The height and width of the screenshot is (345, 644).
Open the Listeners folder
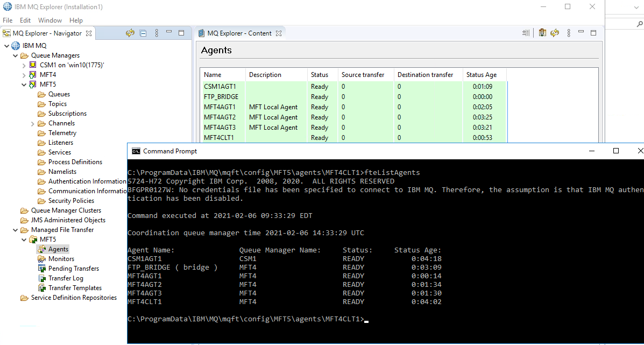point(61,143)
